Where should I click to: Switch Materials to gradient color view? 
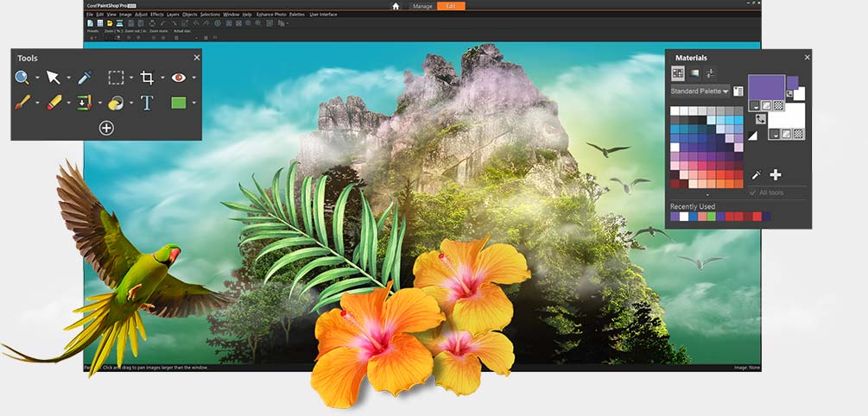(694, 73)
